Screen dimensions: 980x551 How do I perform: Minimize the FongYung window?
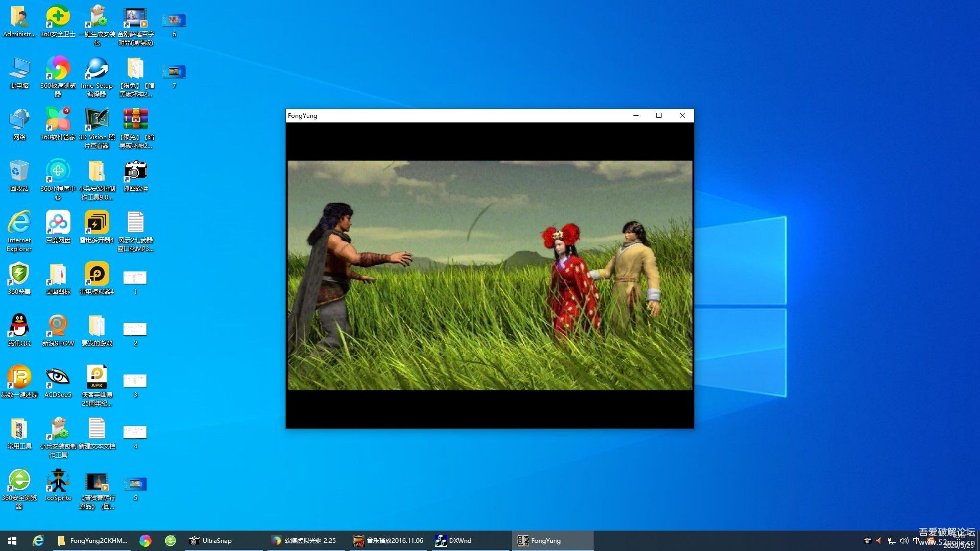point(636,116)
